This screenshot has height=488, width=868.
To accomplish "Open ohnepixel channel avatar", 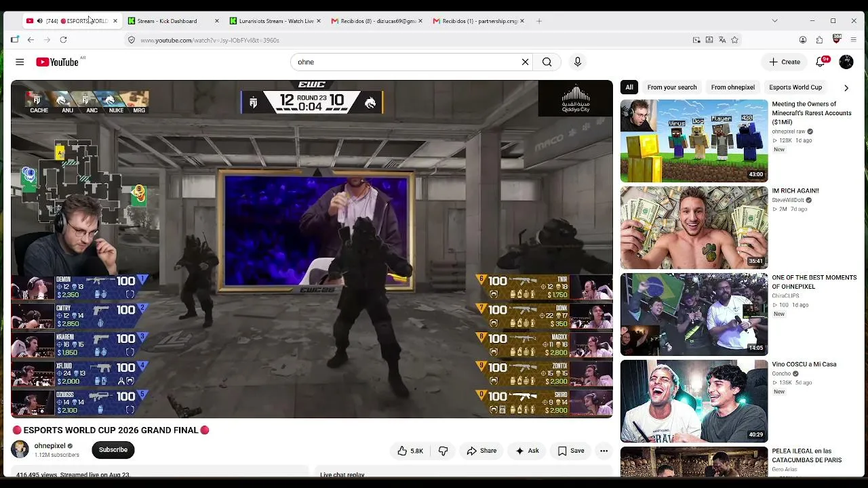I will pos(20,449).
